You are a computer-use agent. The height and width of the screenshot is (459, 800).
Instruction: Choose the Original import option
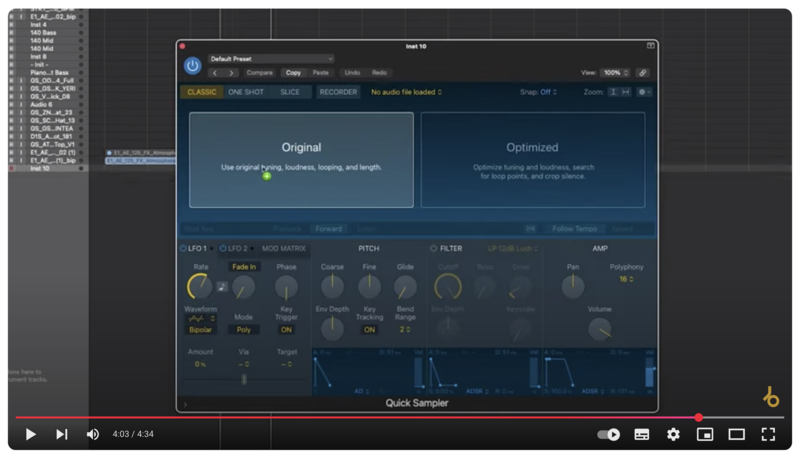[x=301, y=160]
